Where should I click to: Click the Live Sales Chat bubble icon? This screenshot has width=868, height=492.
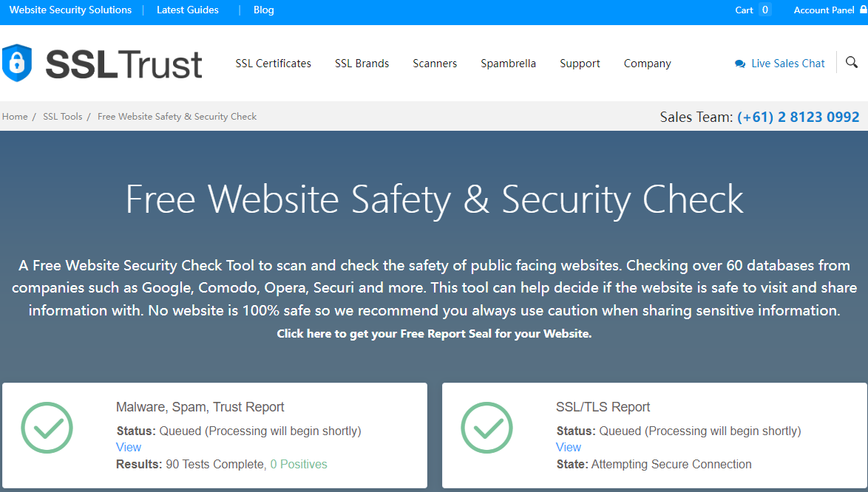tap(740, 64)
